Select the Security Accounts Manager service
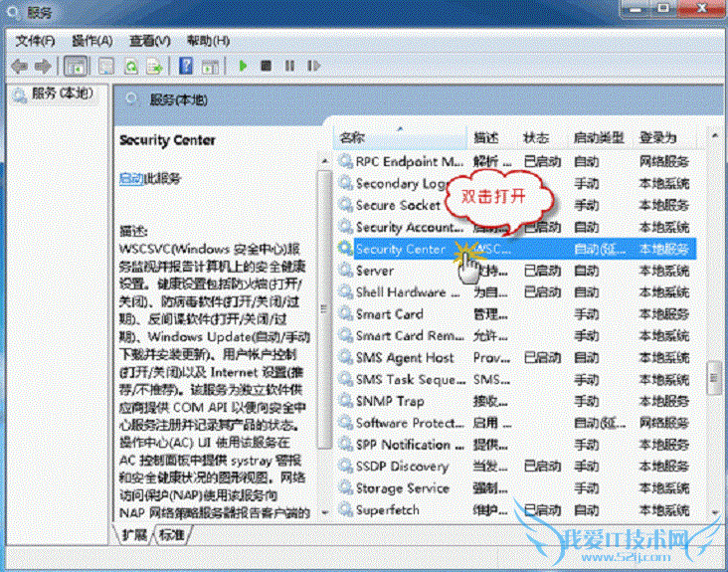This screenshot has width=728, height=572. (409, 227)
